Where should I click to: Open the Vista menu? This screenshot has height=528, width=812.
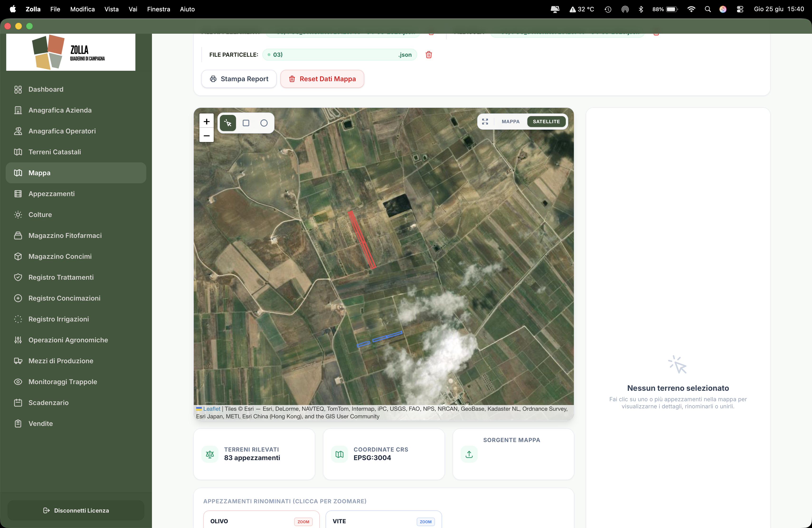tap(111, 9)
